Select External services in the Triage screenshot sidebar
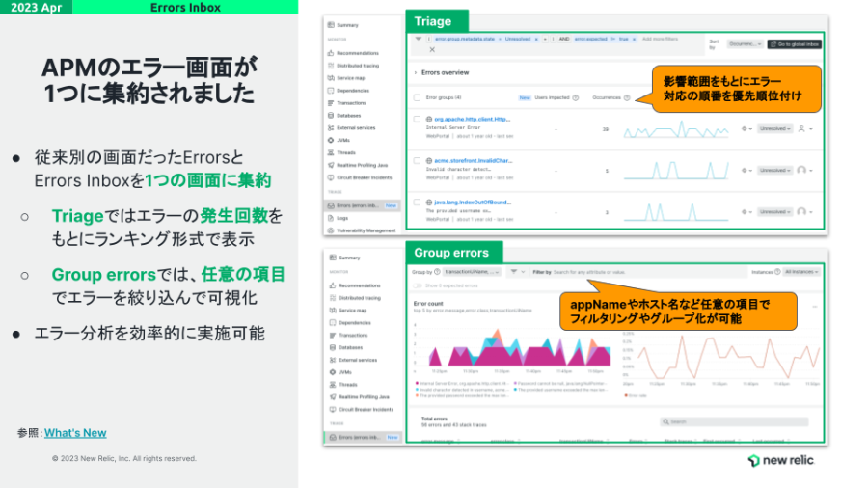 (351, 128)
